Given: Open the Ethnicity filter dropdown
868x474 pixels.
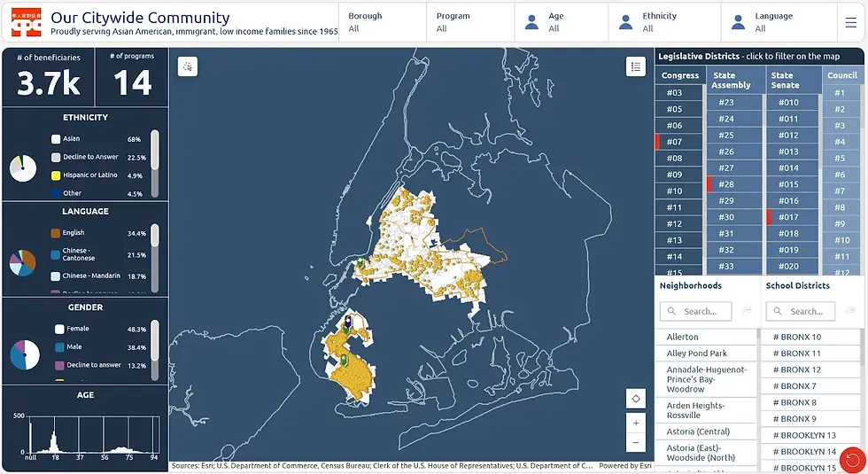Looking at the screenshot, I should point(664,22).
